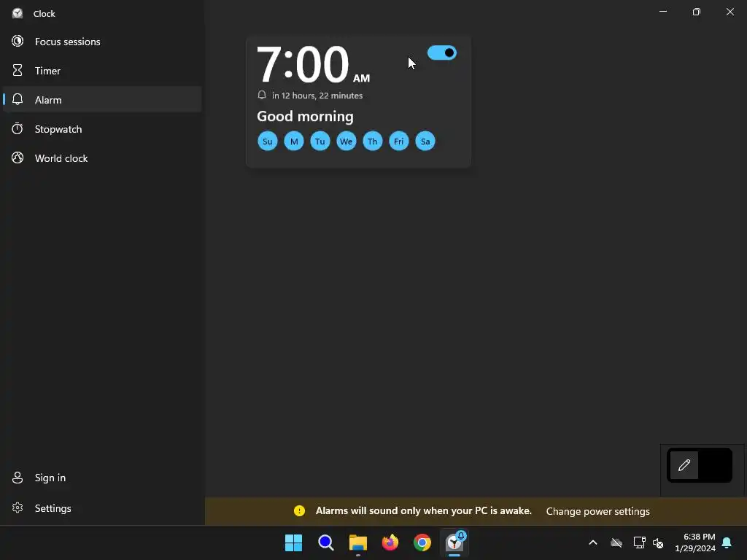747x560 pixels.
Task: Click "in 12 hours, 22 minutes" text
Action: coord(317,96)
